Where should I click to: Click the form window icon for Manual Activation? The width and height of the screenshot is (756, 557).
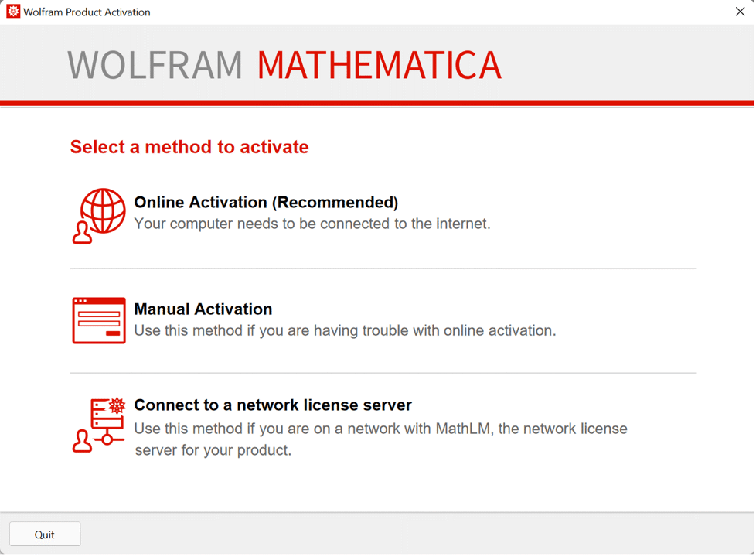click(x=98, y=319)
